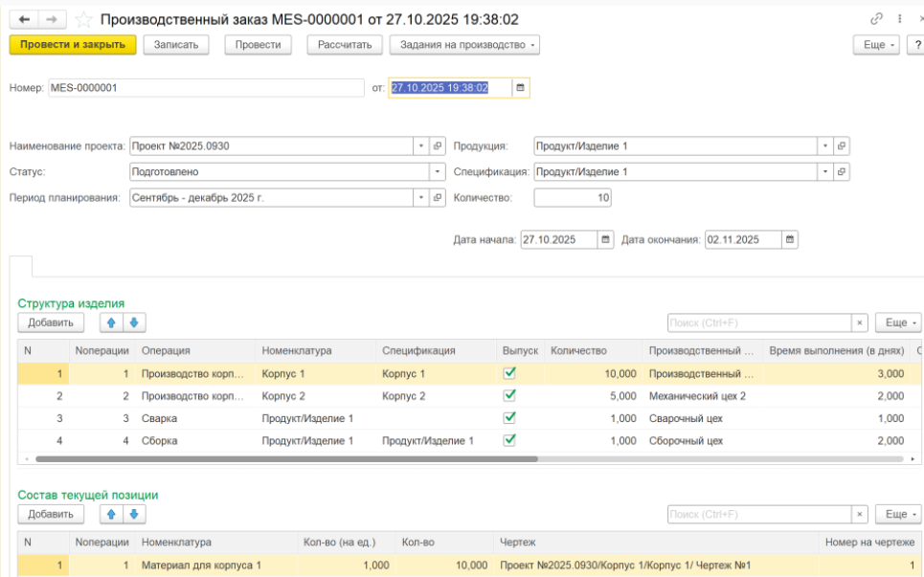Toggle Выпуск checkbox for Корпус 2 row
Image resolution: width=924 pixels, height=577 pixels.
(x=509, y=395)
